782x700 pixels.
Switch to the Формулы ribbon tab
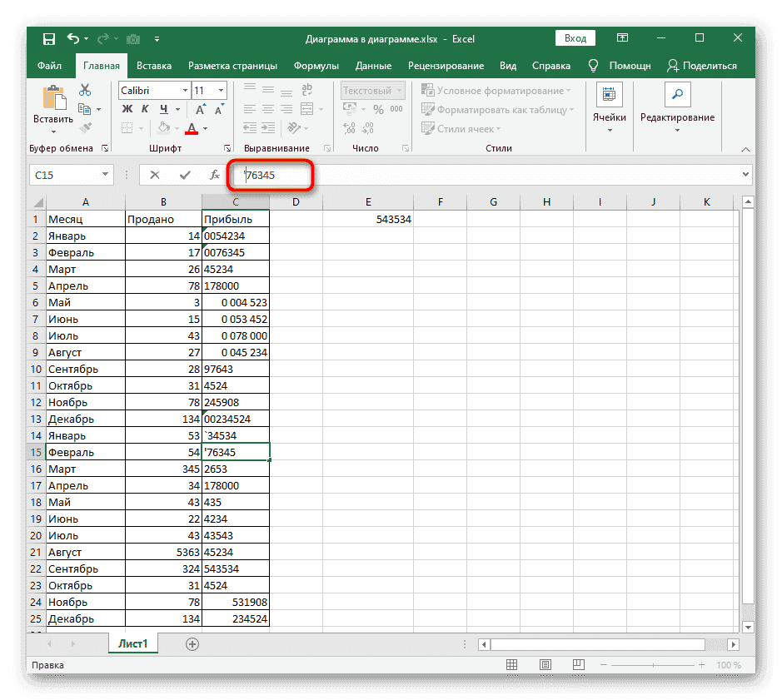[316, 66]
